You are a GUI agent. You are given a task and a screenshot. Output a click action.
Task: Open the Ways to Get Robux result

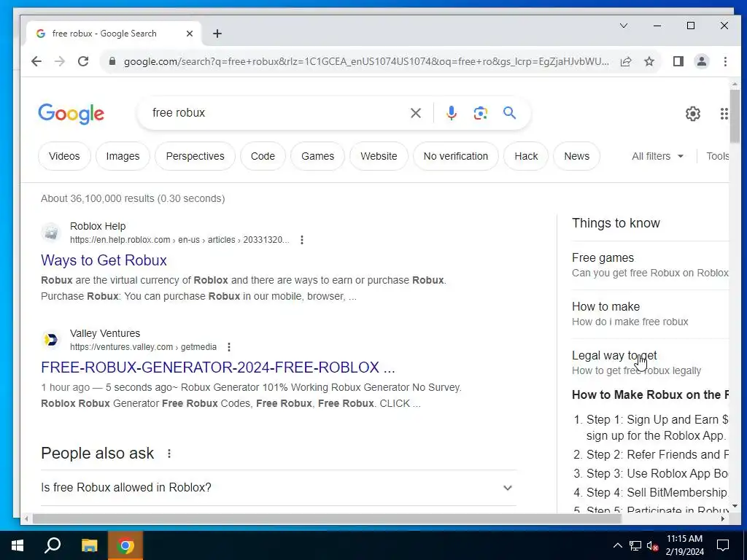pos(104,260)
